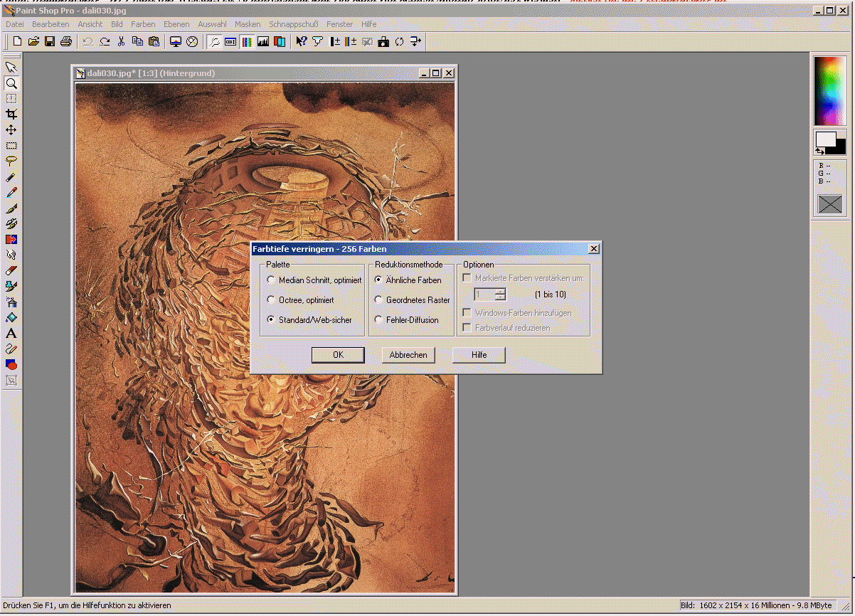Click the white foreground color swatch
855x616 pixels.
click(825, 139)
